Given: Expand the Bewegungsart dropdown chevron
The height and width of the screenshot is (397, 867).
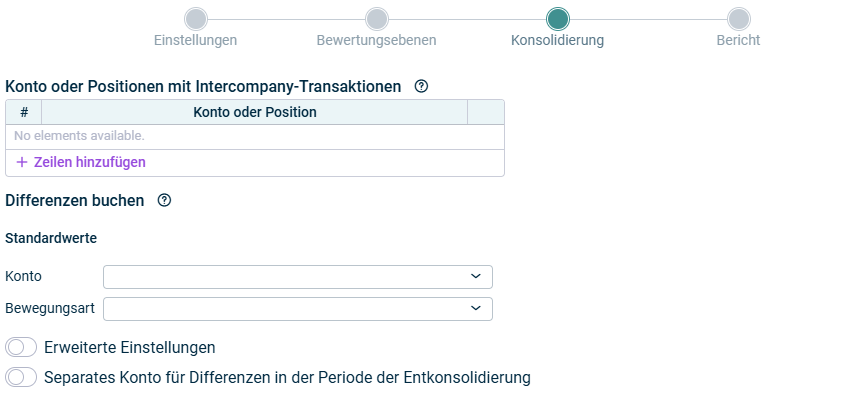Looking at the screenshot, I should (476, 309).
